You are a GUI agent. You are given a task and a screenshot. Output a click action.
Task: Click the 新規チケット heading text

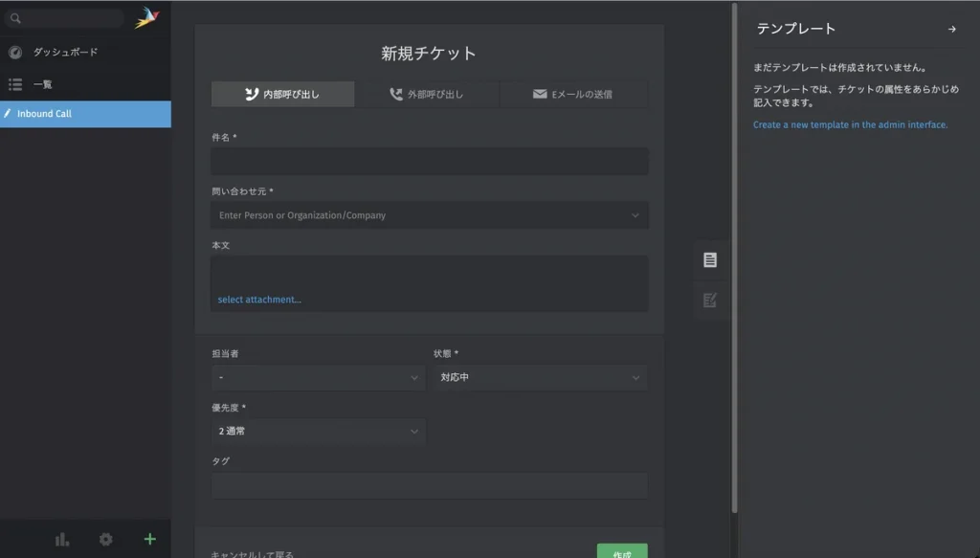pos(429,54)
